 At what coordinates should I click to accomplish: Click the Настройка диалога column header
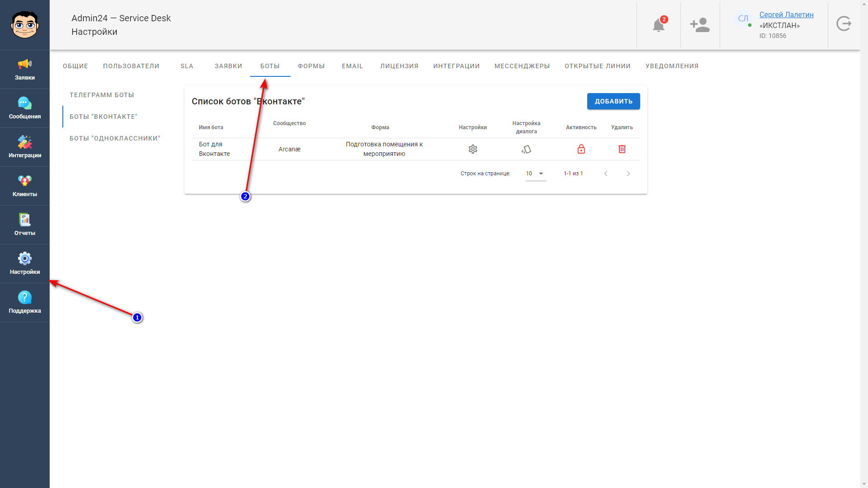(x=526, y=127)
